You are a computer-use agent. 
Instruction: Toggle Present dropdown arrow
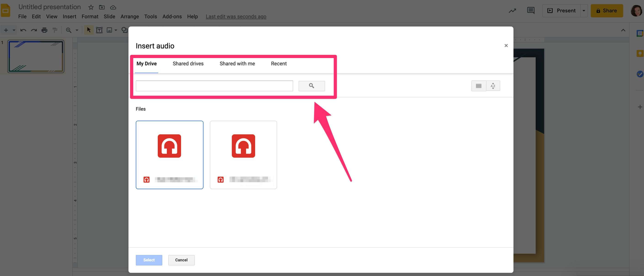point(583,10)
